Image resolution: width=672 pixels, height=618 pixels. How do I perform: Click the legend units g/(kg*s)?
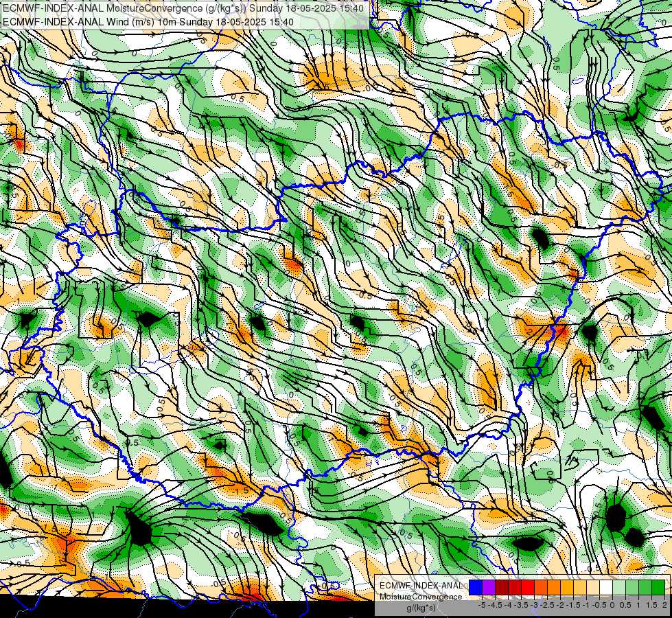tap(421, 608)
